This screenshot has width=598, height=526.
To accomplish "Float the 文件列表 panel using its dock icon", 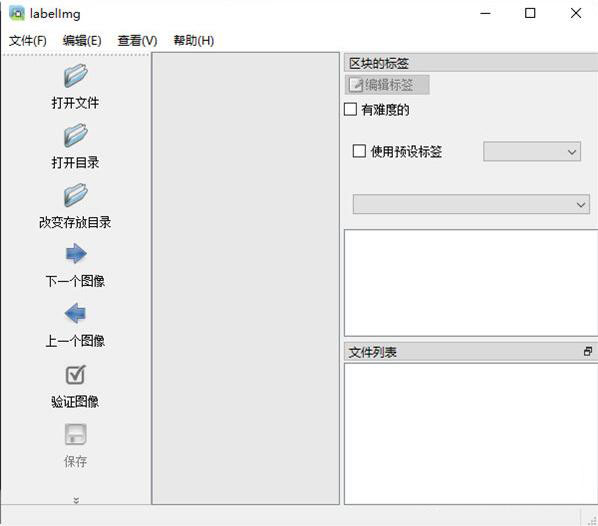I will (588, 351).
